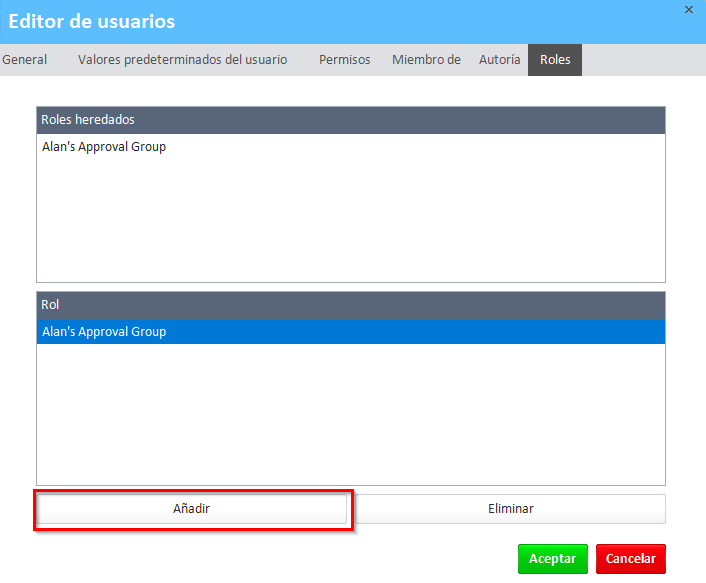Open the Permisos tab

tap(344, 60)
